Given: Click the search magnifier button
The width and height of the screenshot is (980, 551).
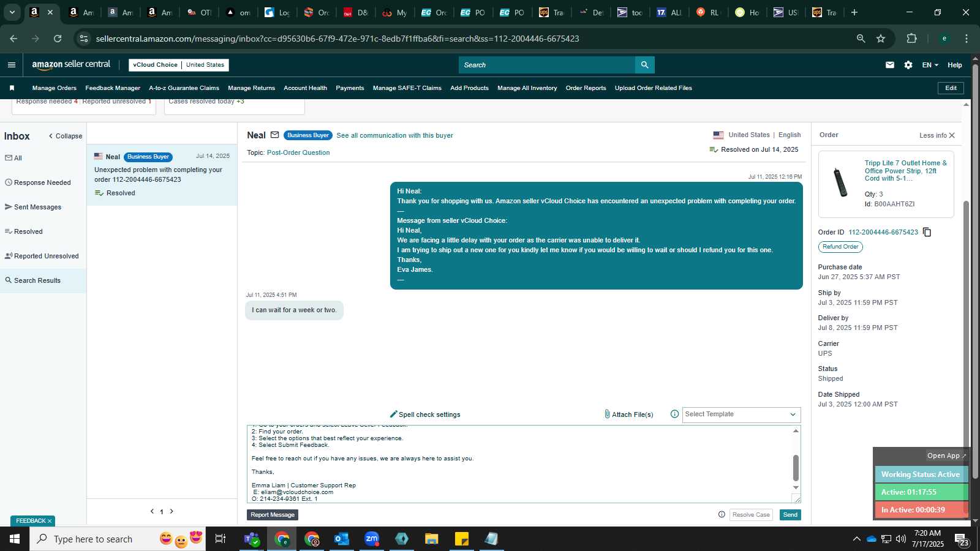Looking at the screenshot, I should 644,65.
